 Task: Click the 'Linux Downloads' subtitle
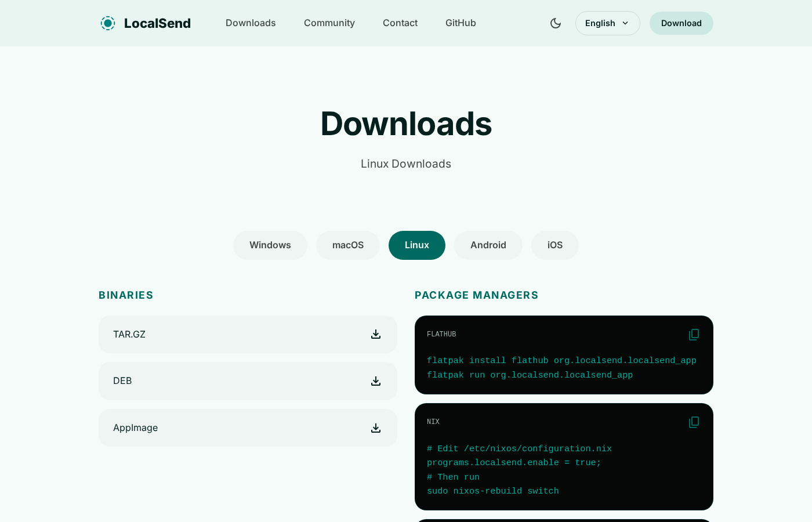click(406, 164)
